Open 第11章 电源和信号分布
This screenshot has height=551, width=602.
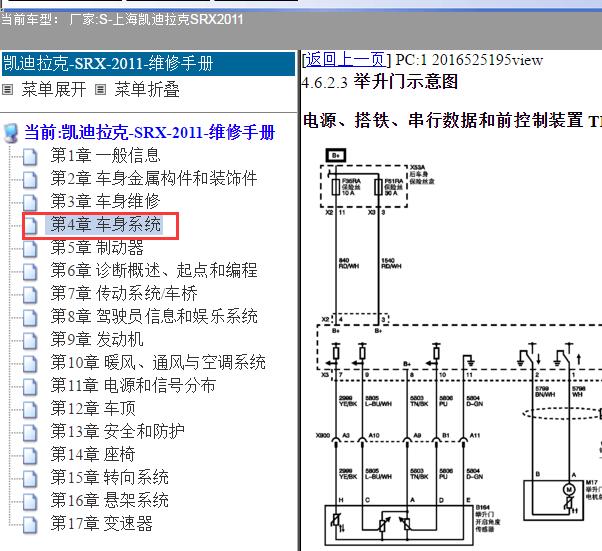[x=133, y=386]
